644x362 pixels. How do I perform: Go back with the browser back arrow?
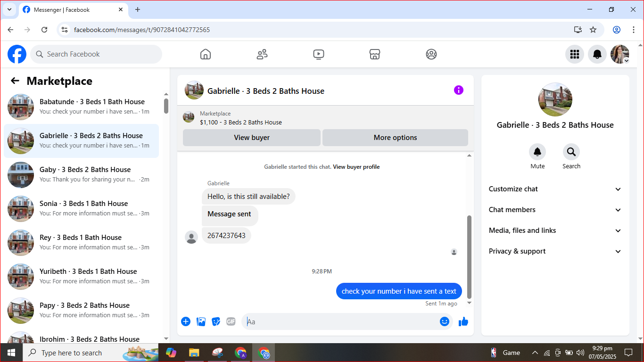tap(10, 30)
